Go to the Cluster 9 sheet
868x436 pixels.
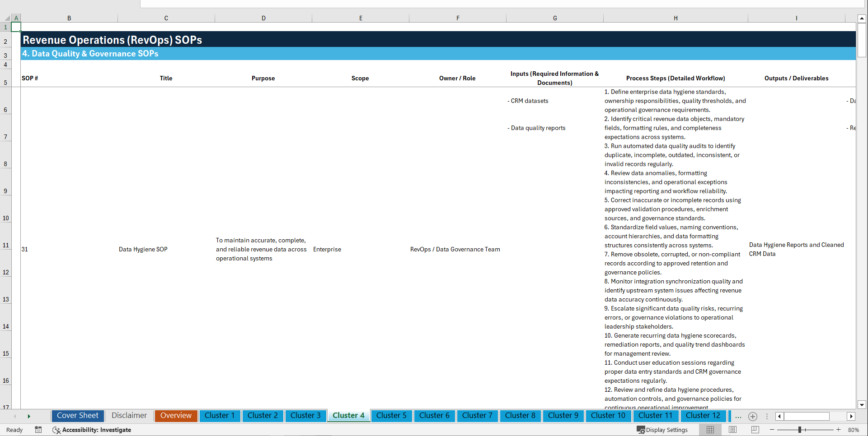click(563, 416)
